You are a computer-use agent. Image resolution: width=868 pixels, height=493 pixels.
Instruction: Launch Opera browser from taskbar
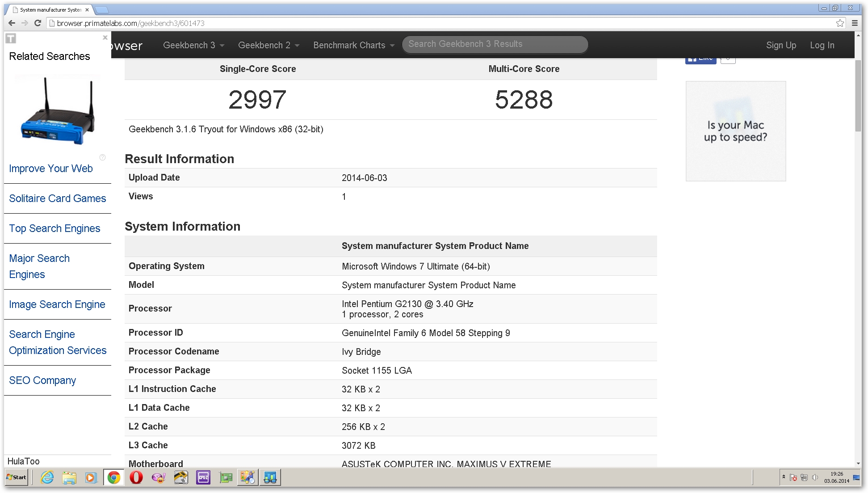click(x=136, y=478)
